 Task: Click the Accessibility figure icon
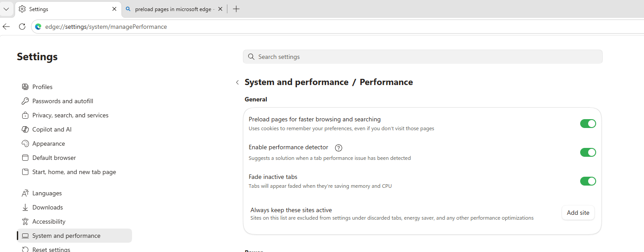coord(25,221)
